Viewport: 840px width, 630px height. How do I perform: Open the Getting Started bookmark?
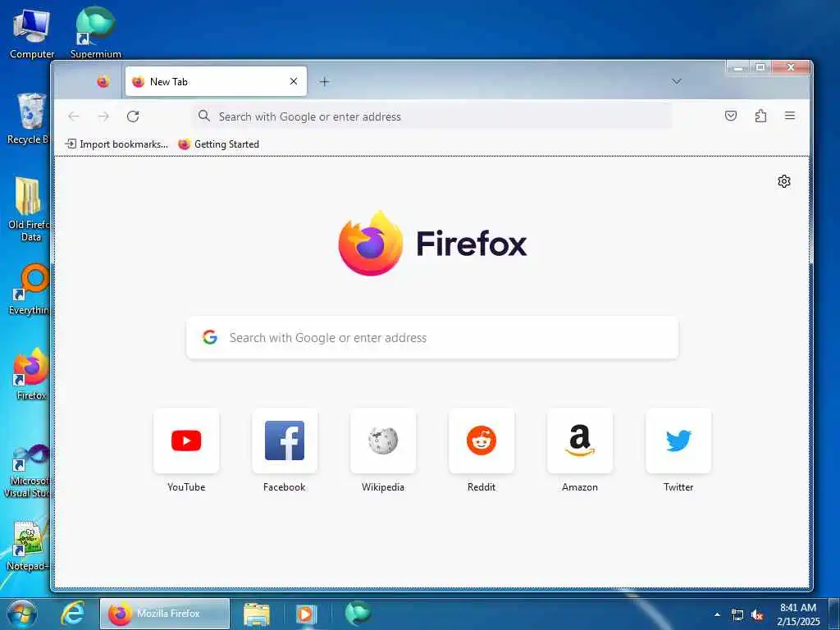click(218, 144)
